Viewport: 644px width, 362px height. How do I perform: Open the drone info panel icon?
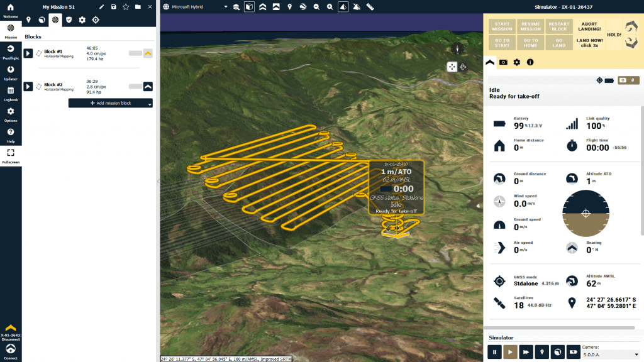(x=530, y=62)
